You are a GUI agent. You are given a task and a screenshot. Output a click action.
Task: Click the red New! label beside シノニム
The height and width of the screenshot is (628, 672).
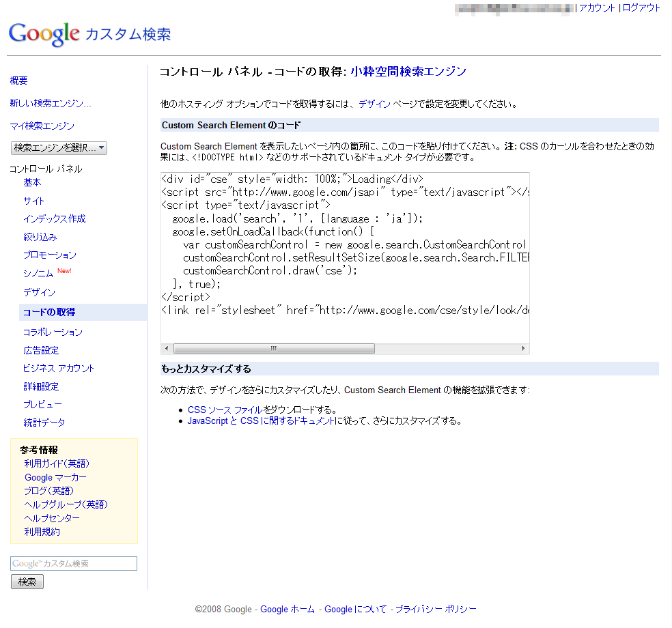click(65, 271)
